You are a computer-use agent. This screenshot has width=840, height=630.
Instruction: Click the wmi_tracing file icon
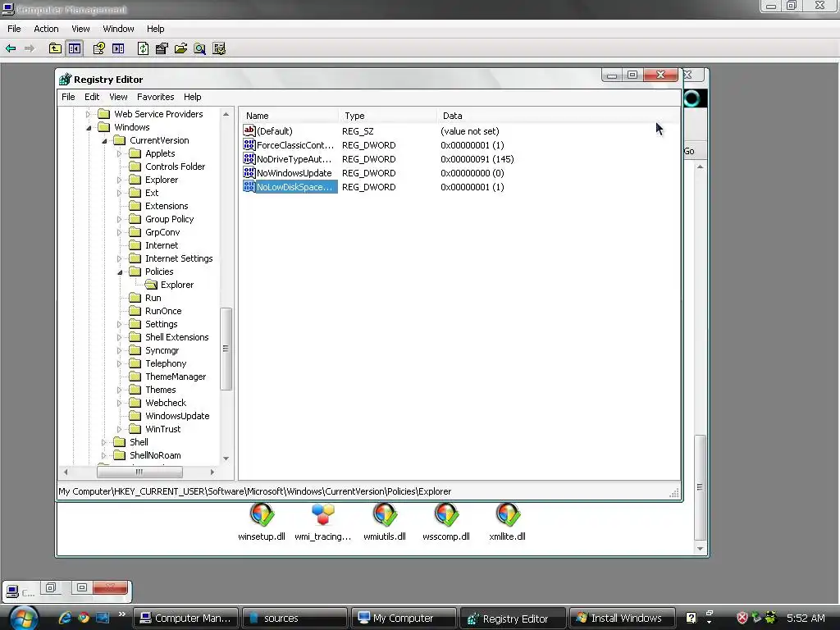[x=323, y=515]
